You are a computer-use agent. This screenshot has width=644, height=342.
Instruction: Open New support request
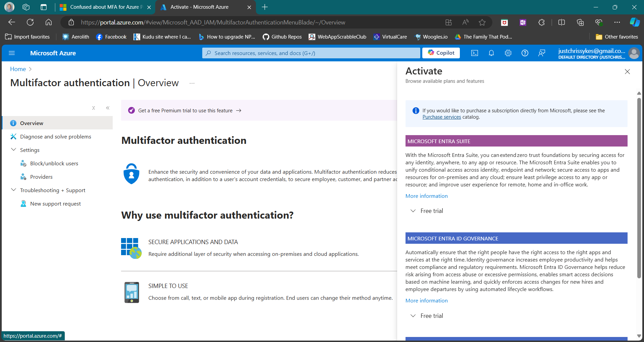click(55, 204)
